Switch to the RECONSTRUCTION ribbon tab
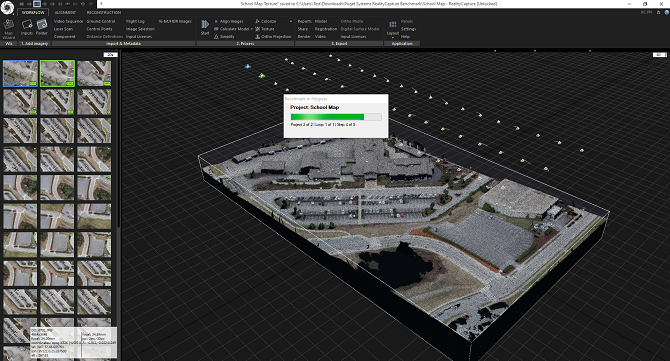 [x=104, y=12]
